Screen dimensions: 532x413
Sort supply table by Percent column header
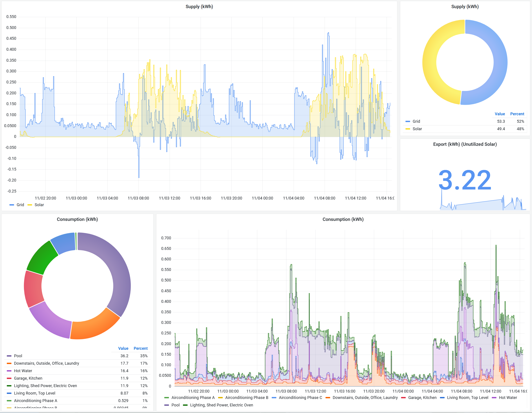pyautogui.click(x=517, y=114)
